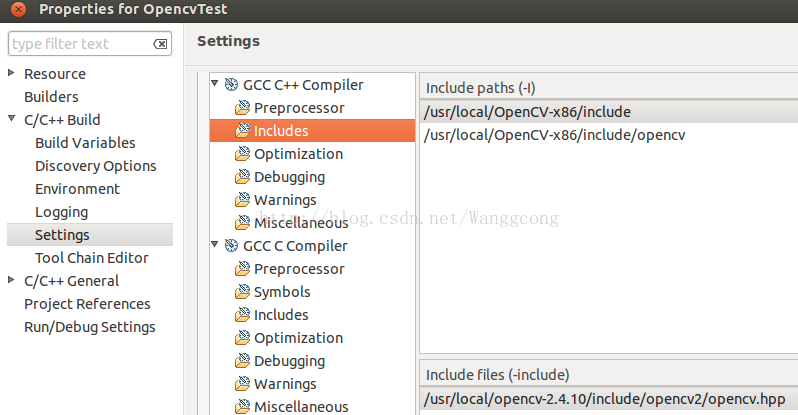Clear the filter text with the erase icon

click(160, 44)
